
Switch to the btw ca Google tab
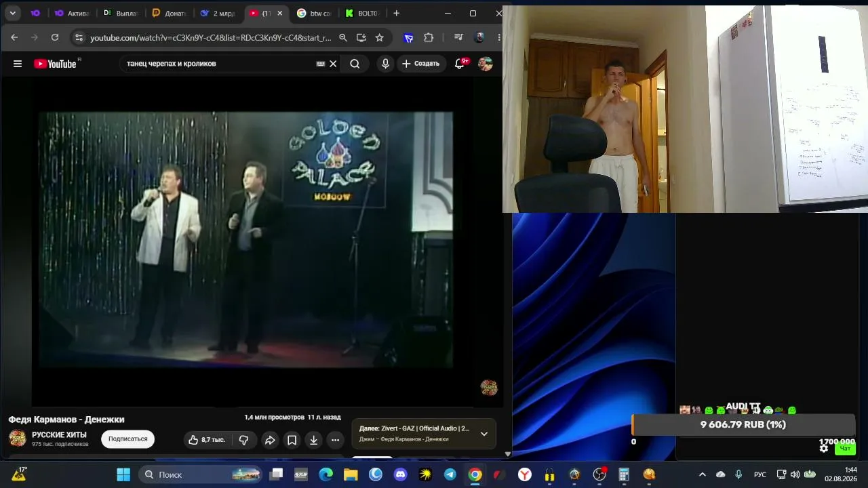pos(314,14)
